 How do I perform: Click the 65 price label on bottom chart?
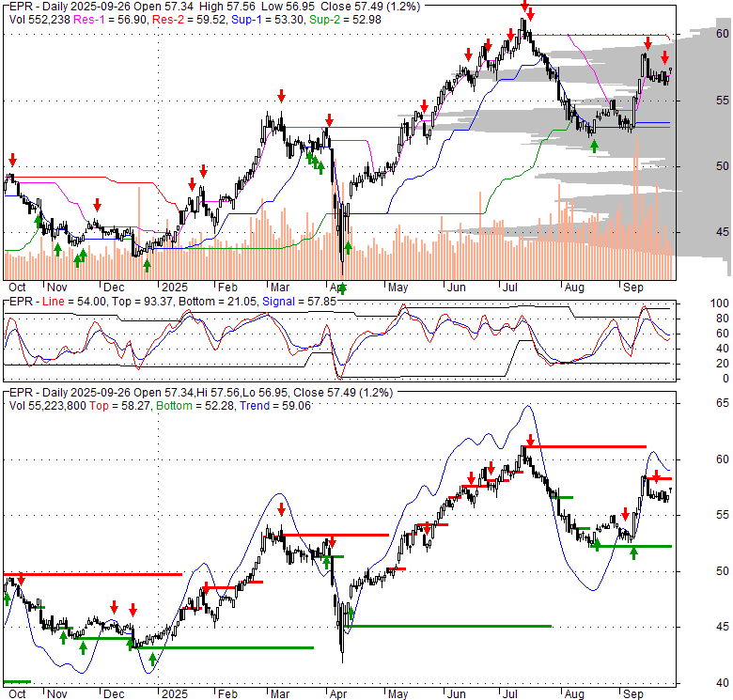coord(723,403)
